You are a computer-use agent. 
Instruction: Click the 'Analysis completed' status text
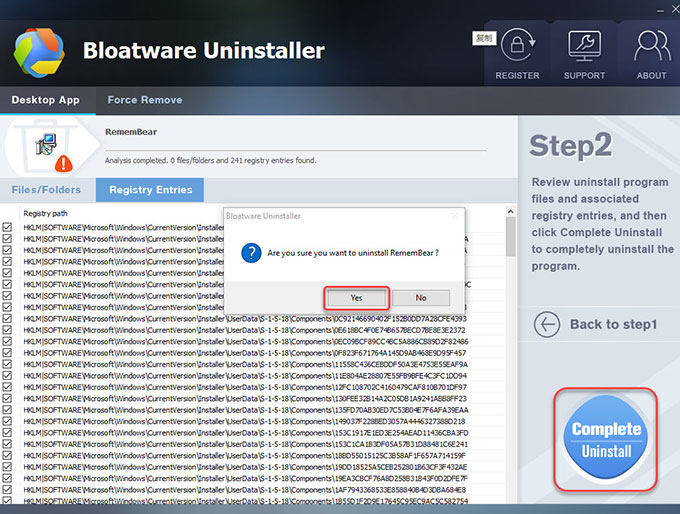(x=211, y=160)
